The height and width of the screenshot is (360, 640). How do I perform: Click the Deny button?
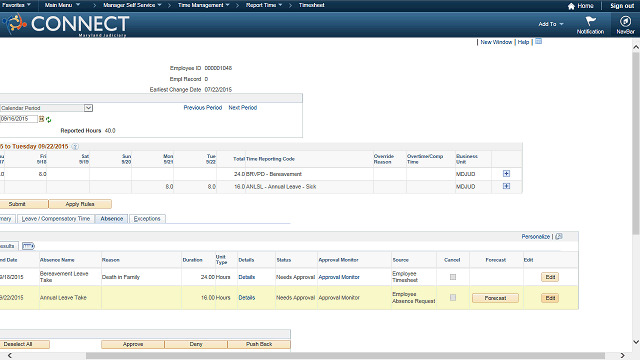pos(196,344)
